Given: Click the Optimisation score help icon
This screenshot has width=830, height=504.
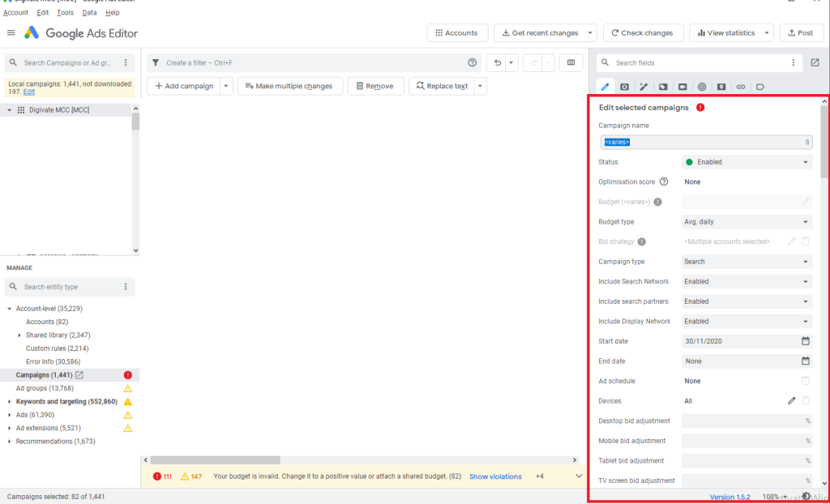Looking at the screenshot, I should (664, 182).
